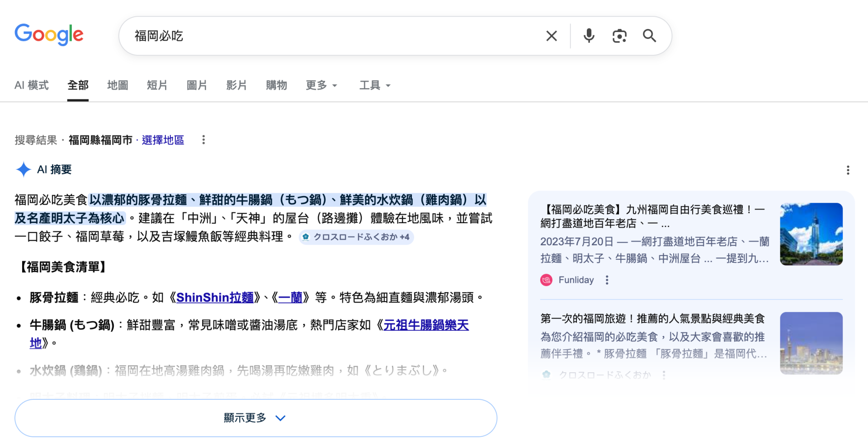Viewport: 868px width, 444px height.
Task: Open Google Lens image search
Action: click(619, 35)
